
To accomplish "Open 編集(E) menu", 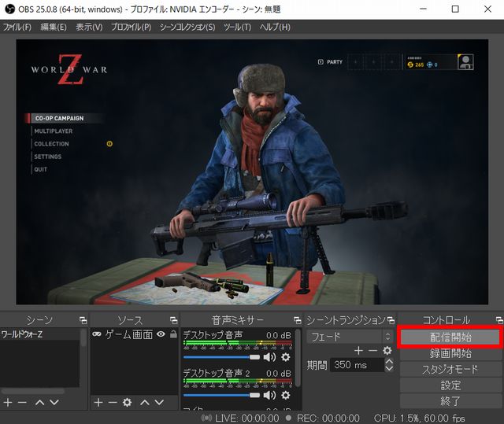I will pyautogui.click(x=54, y=27).
